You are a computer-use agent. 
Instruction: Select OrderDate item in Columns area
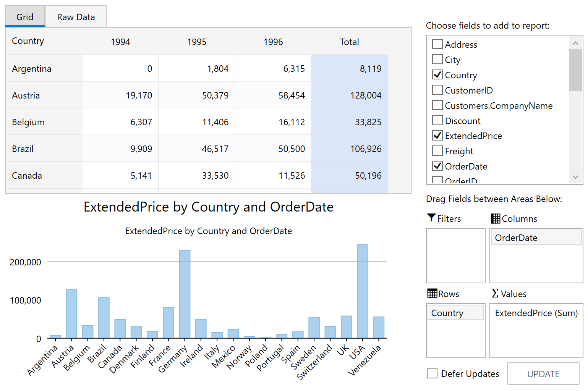coord(536,238)
